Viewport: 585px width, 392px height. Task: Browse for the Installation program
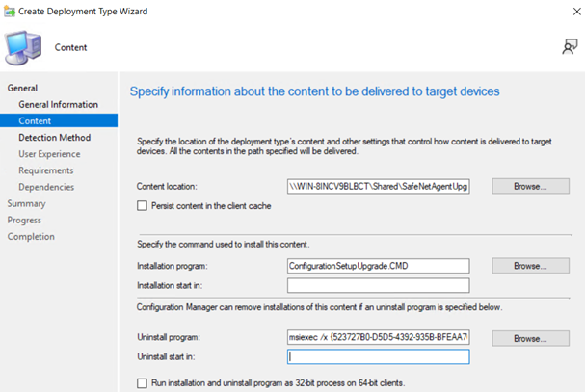[530, 266]
